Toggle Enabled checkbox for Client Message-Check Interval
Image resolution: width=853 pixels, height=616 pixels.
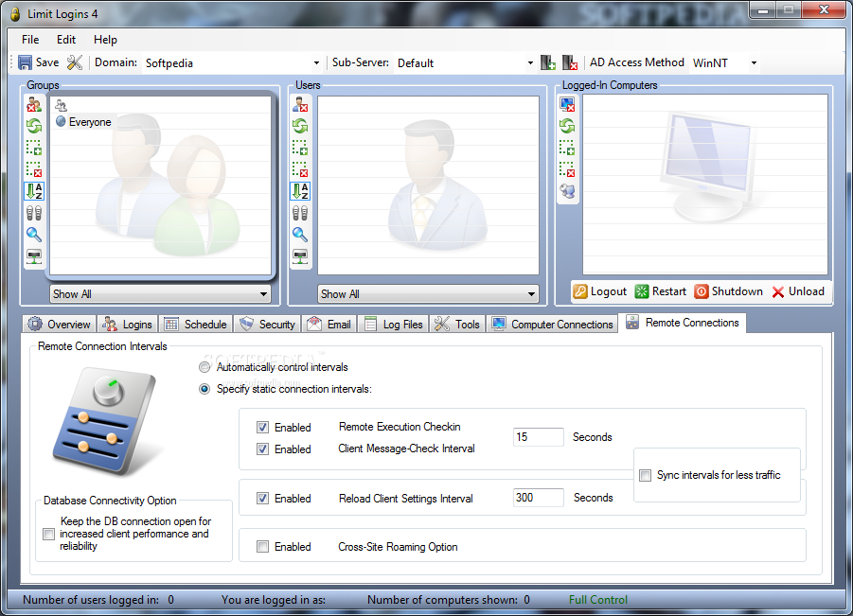click(x=263, y=449)
